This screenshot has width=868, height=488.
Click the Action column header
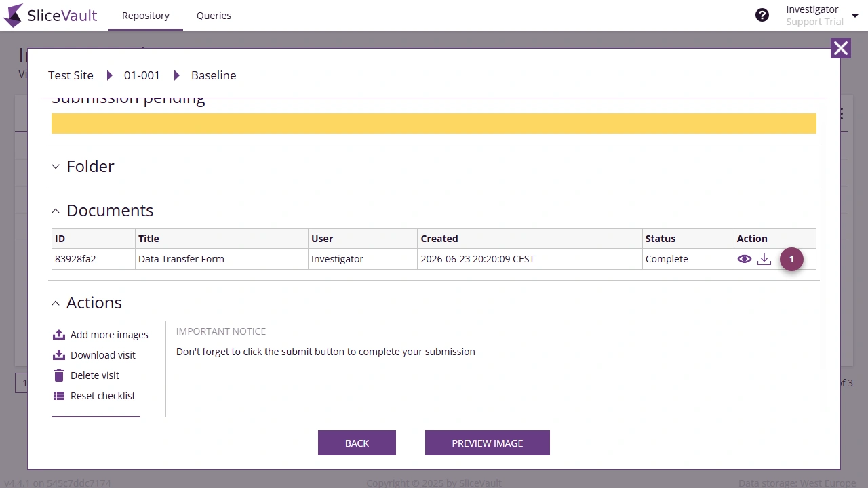[775, 239]
